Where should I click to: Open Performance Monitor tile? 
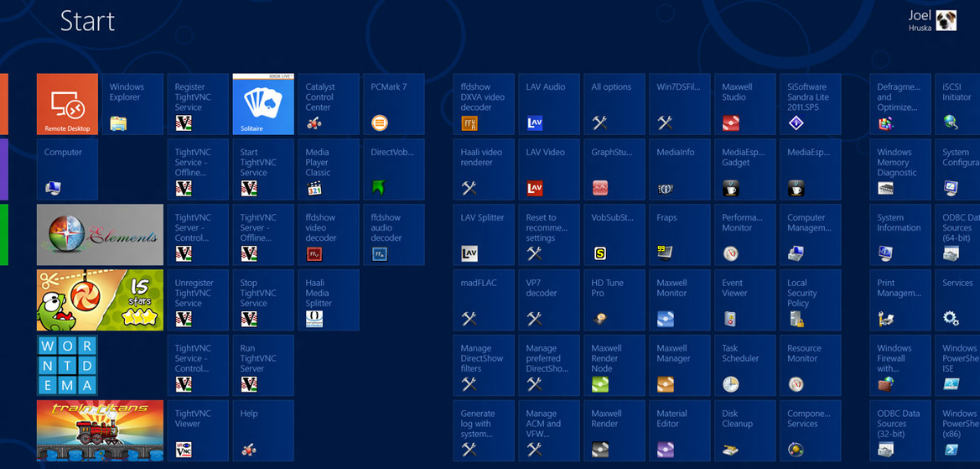(x=745, y=235)
